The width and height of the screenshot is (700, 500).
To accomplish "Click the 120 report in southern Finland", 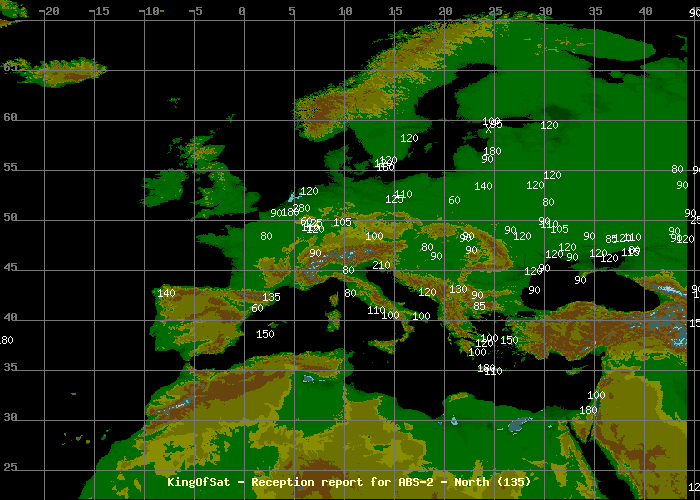I will (x=549, y=125).
